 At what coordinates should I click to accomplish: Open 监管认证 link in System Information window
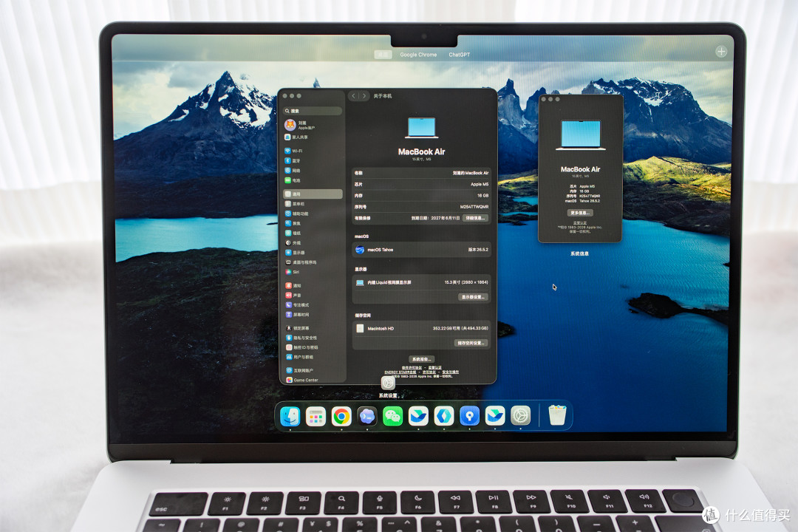pyautogui.click(x=580, y=223)
